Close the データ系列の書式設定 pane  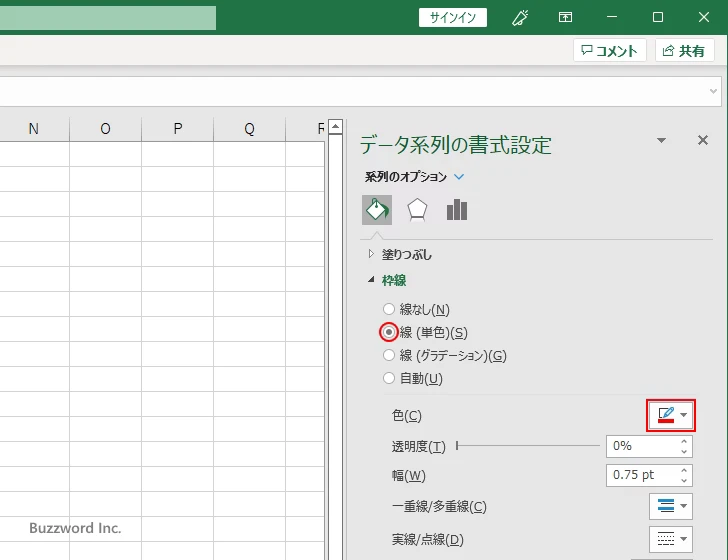tap(703, 140)
